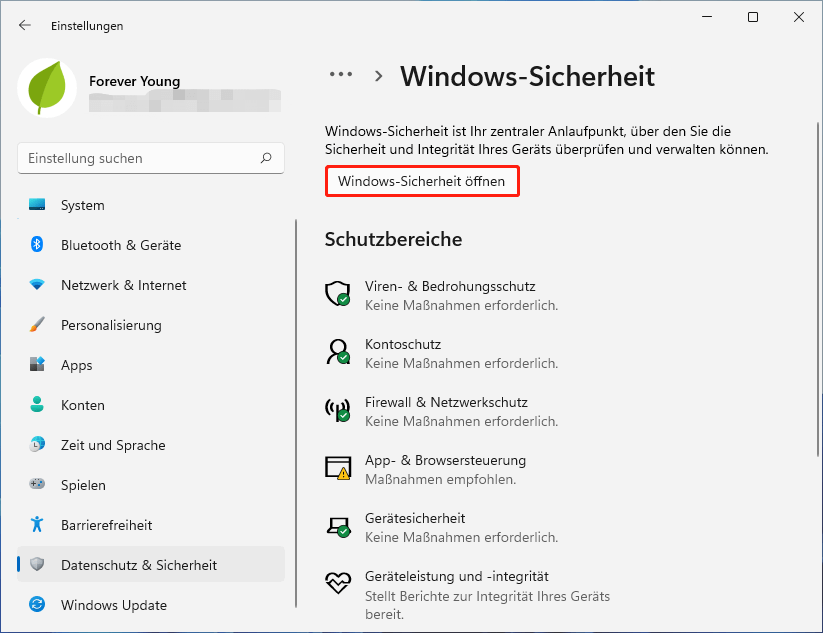Close the Einstellungen window
Viewport: 823px width, 633px height.
point(798,17)
